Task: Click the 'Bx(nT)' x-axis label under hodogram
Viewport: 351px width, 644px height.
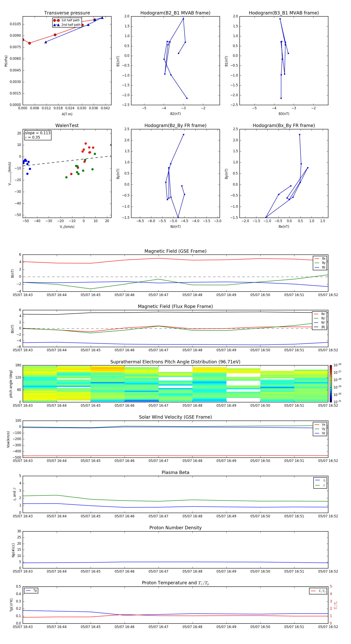Action: tap(284, 227)
